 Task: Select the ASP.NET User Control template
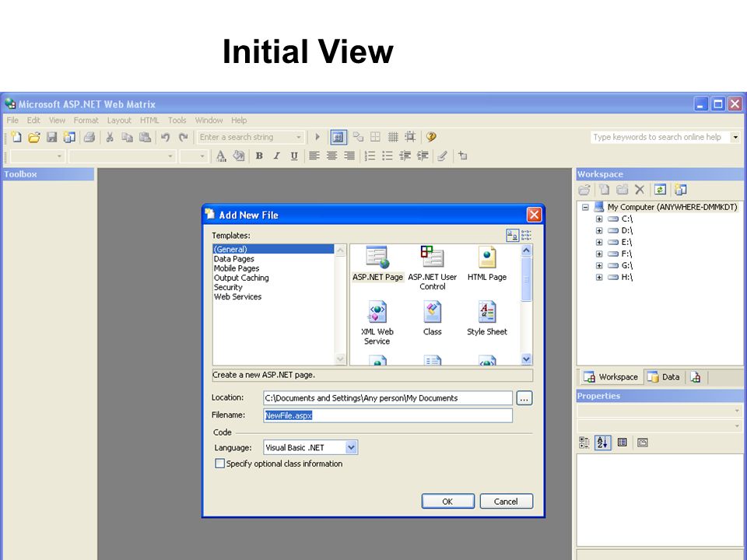[x=433, y=268]
